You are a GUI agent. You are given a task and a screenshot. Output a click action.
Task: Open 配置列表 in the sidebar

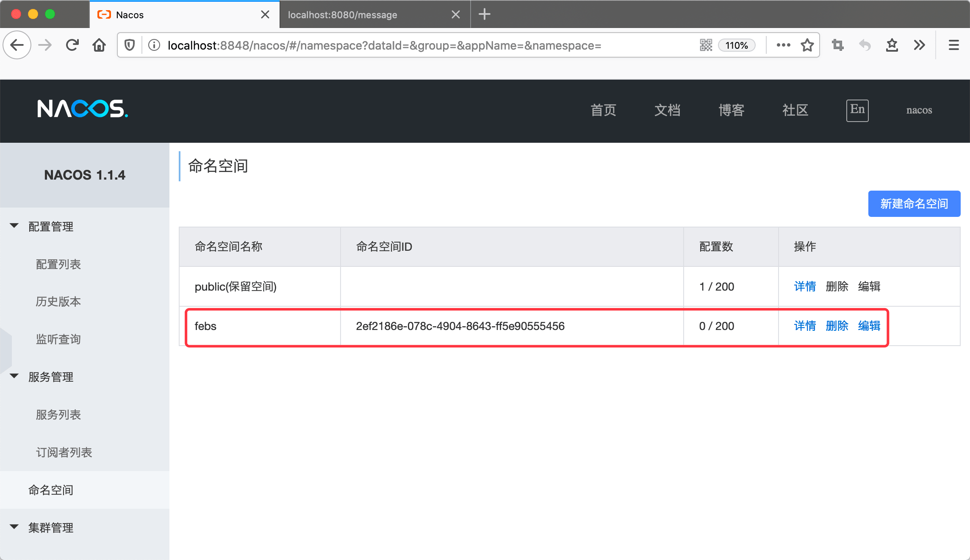[58, 264]
